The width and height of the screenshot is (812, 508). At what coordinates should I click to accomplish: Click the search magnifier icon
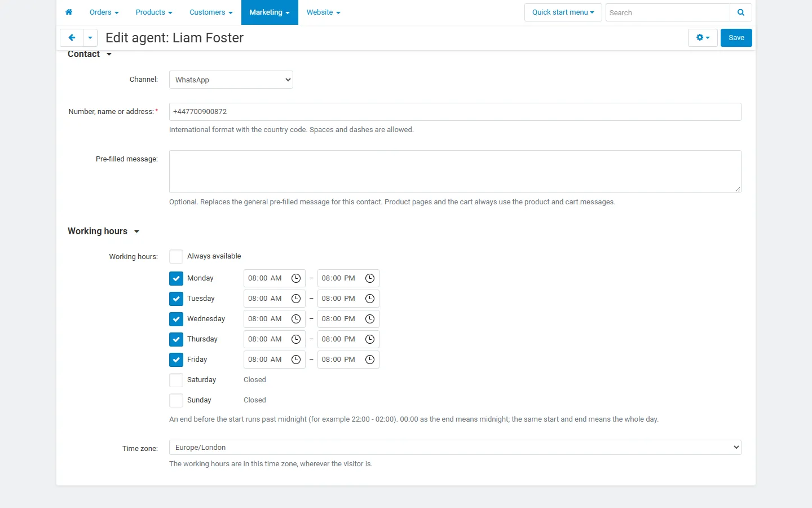point(741,12)
